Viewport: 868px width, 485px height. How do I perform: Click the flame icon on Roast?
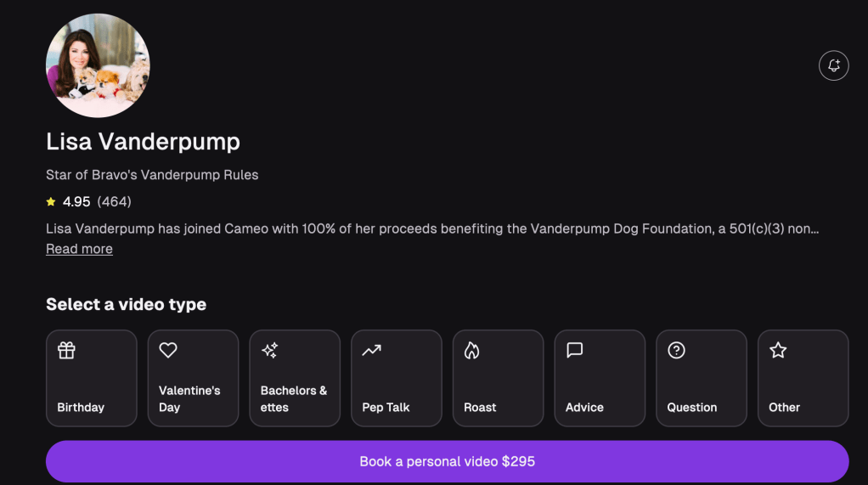pos(472,350)
